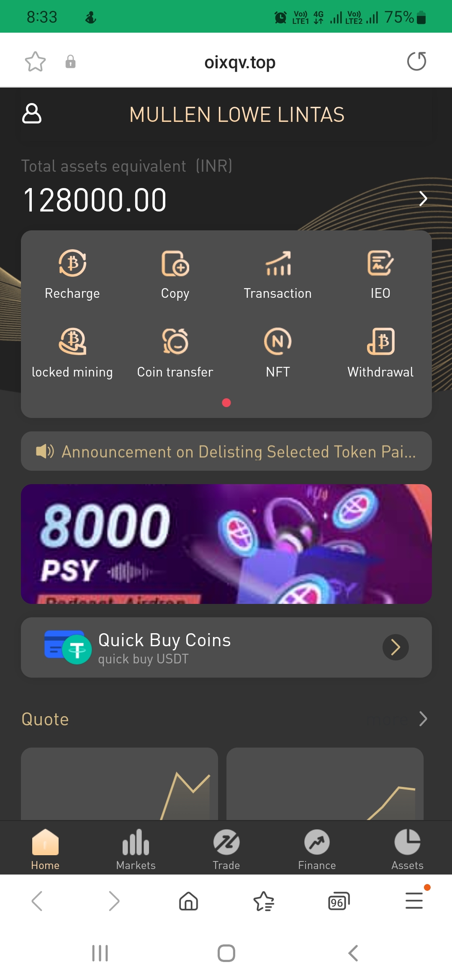Open the Finance tab
This screenshot has width=452, height=980.
click(x=317, y=849)
